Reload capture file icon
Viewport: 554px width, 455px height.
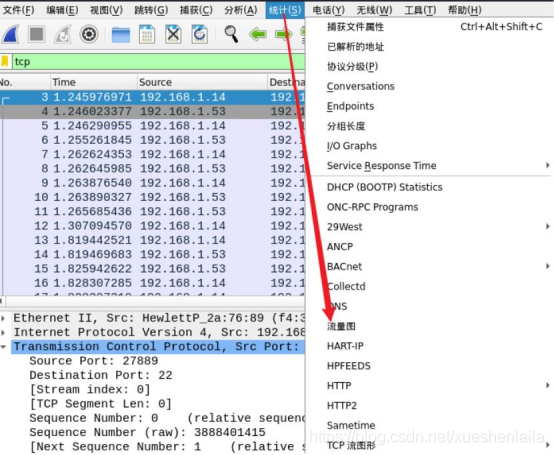pyautogui.click(x=199, y=34)
